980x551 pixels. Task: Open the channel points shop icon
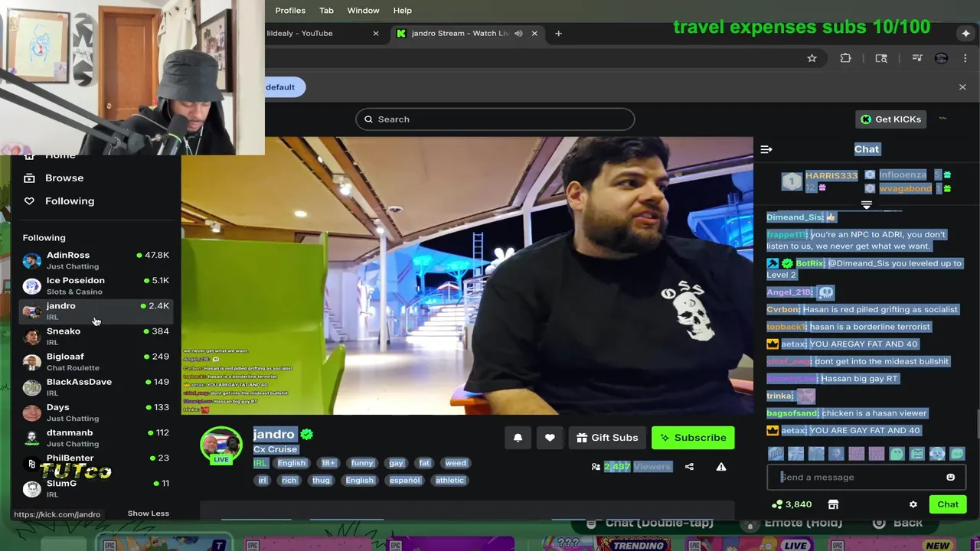[833, 504]
